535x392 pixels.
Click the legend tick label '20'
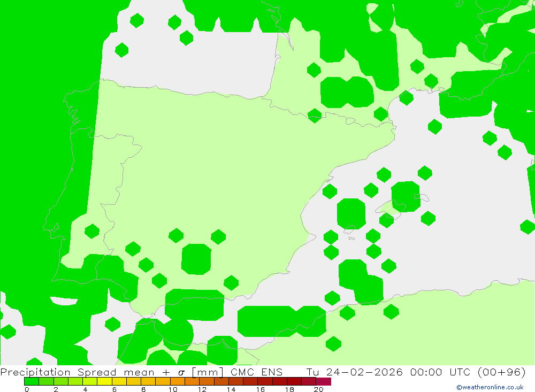coord(319,389)
